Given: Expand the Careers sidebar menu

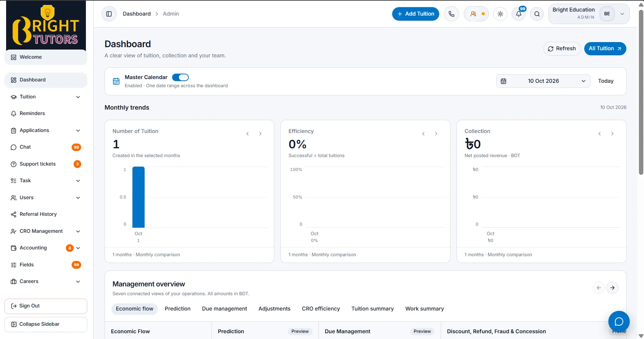Looking at the screenshot, I should [x=46, y=281].
